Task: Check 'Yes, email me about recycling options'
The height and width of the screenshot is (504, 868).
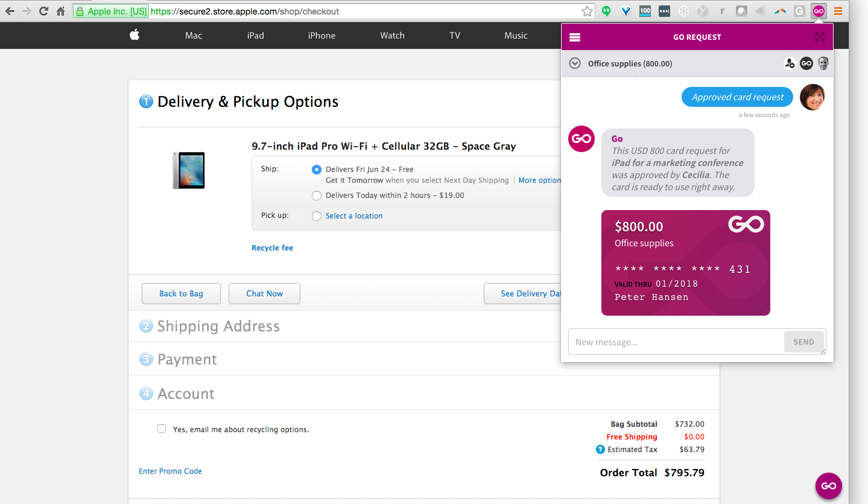Action: tap(162, 429)
